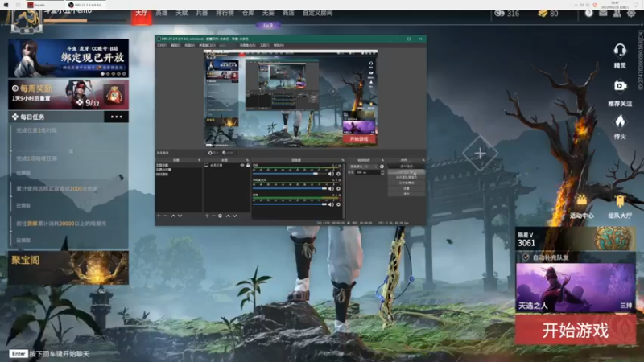Viewport: 644px width, 362px height.
Task: Move source up with OBS sources up arrow
Action: coord(229,216)
